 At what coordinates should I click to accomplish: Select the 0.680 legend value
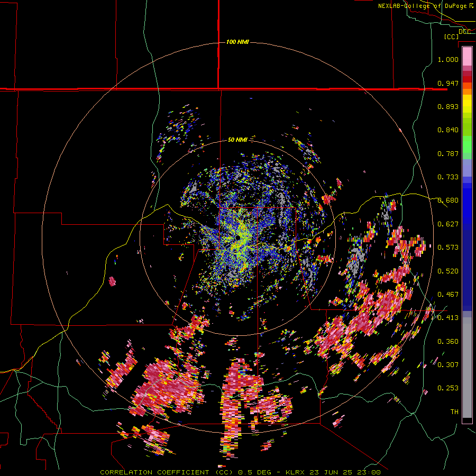[x=448, y=200]
